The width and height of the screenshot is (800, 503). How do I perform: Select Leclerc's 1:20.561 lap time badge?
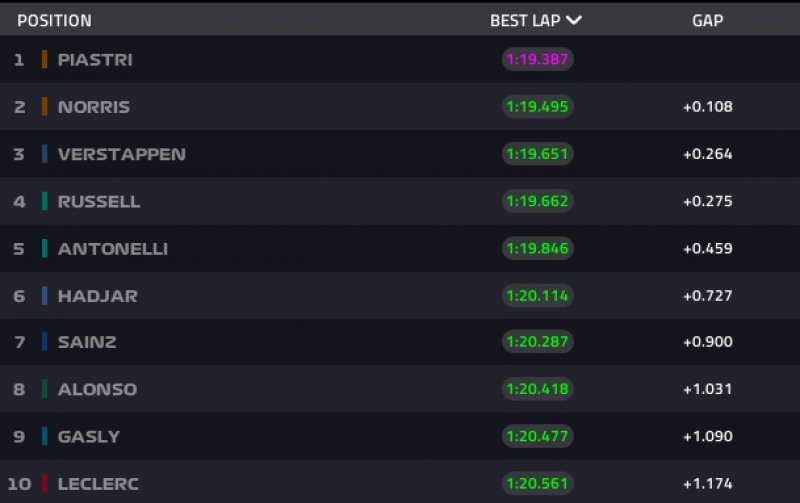[x=537, y=483]
